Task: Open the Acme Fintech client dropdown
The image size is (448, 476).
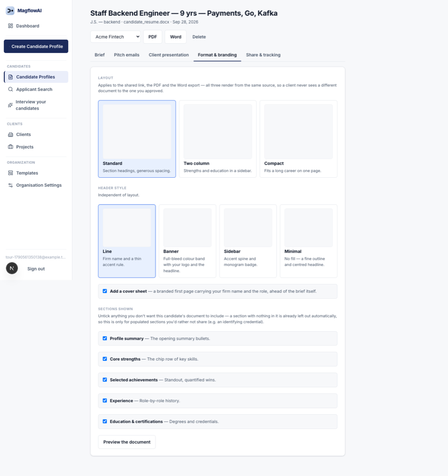Action: (x=115, y=36)
